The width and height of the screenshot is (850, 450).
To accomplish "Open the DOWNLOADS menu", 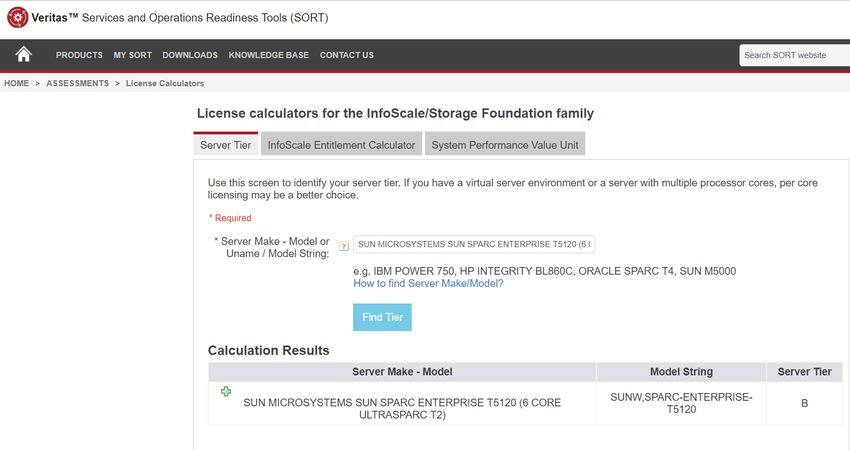I will click(x=190, y=55).
